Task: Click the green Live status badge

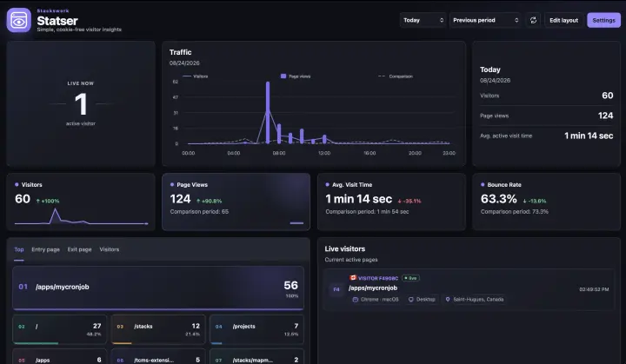Action: (410, 278)
